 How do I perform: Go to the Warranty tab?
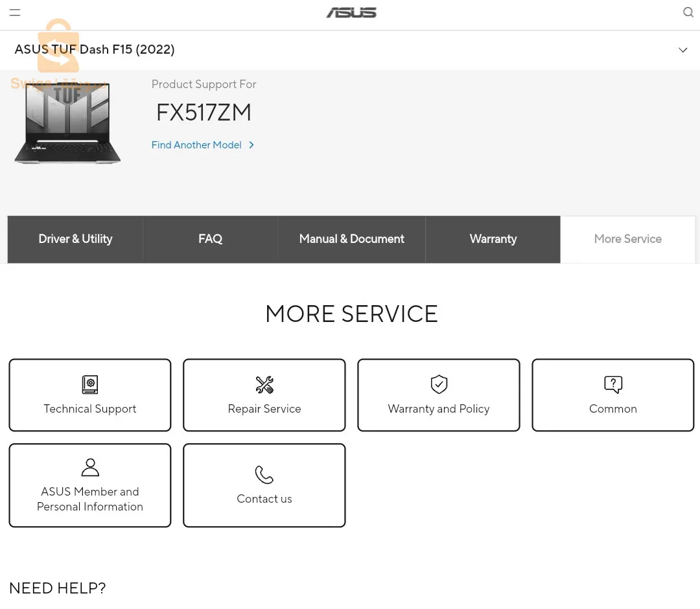point(493,239)
